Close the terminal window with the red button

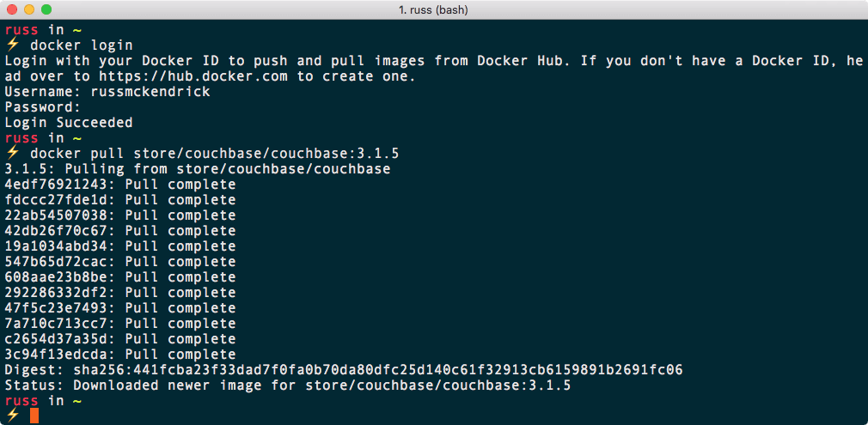11,10
